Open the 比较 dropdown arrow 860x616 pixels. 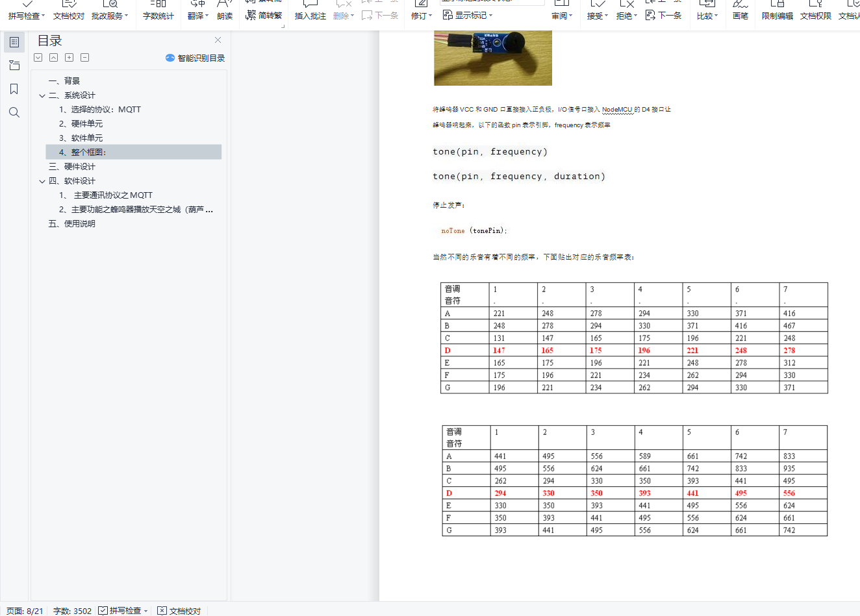(716, 16)
